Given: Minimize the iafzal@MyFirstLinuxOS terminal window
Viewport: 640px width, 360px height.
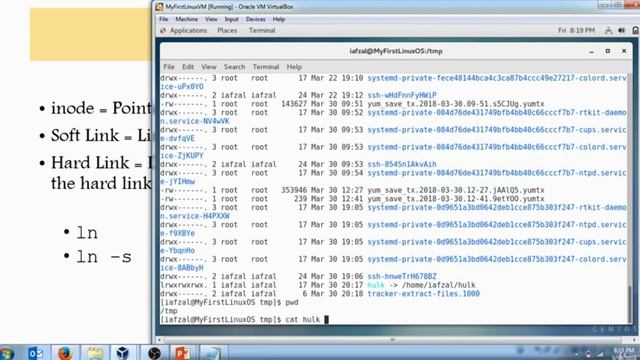Looking at the screenshot, I should tap(591, 51).
